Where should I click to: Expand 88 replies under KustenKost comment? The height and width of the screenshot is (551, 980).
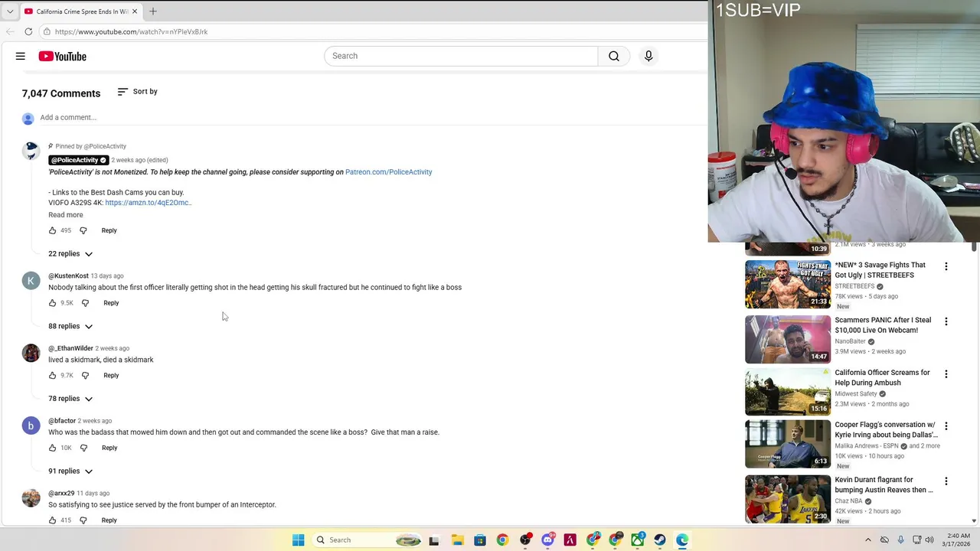[70, 326]
